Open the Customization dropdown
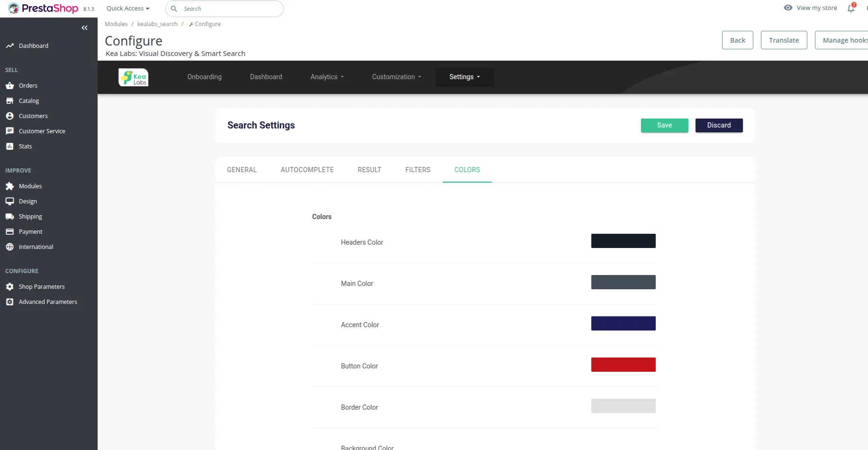The image size is (868, 450). pos(396,77)
